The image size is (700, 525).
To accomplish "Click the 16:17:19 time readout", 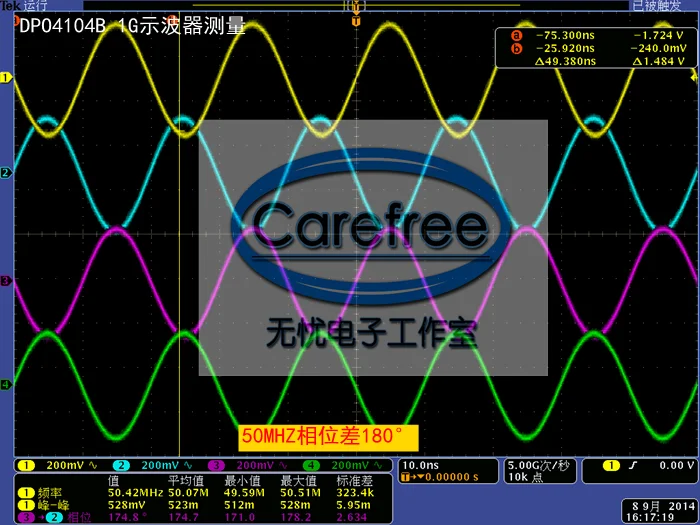I will [x=650, y=518].
